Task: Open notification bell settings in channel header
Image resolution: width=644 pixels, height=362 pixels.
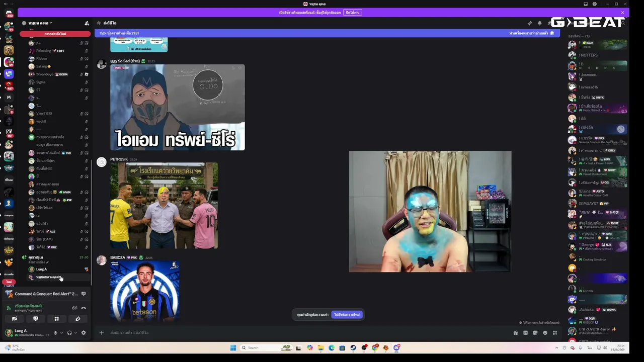Action: tap(540, 23)
